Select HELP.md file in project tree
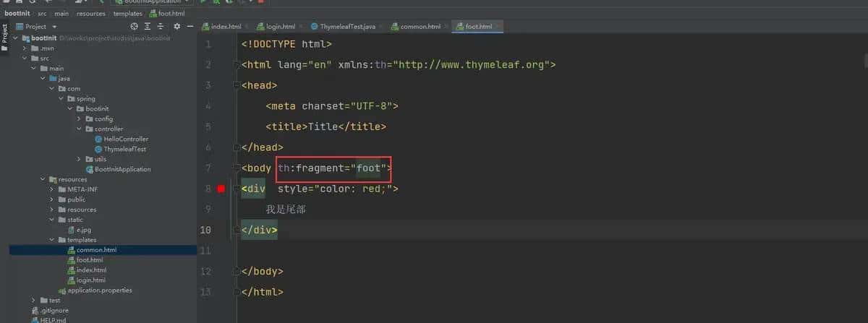Viewport: 868px width, 323px height. [48, 320]
